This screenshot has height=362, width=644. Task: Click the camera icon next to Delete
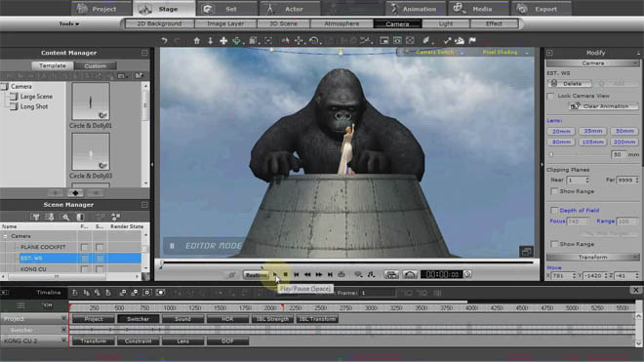pos(553,83)
